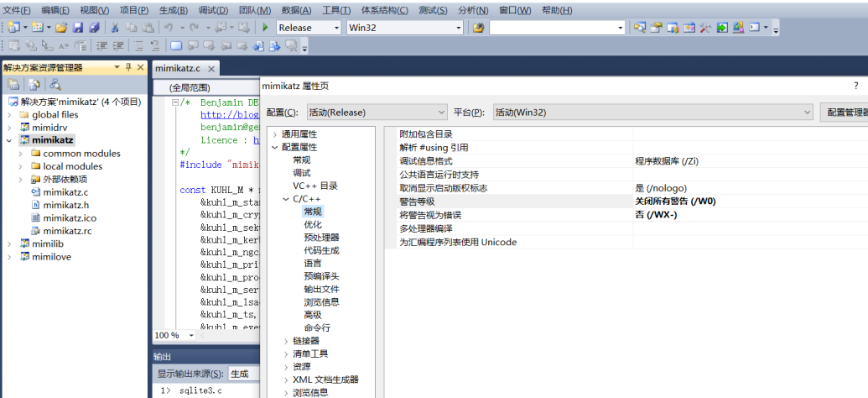Select the 代码生成 property page
The width and height of the screenshot is (868, 398).
[322, 250]
